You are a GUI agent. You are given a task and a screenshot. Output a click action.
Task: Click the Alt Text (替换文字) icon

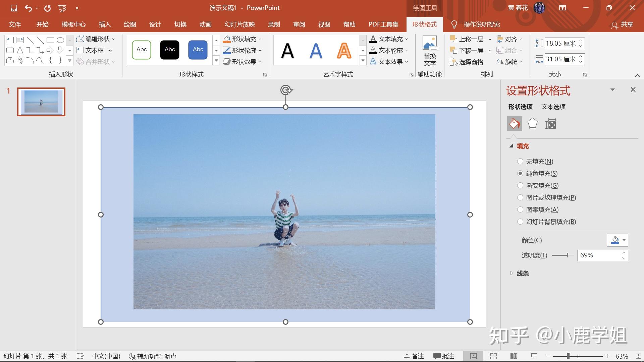click(430, 51)
